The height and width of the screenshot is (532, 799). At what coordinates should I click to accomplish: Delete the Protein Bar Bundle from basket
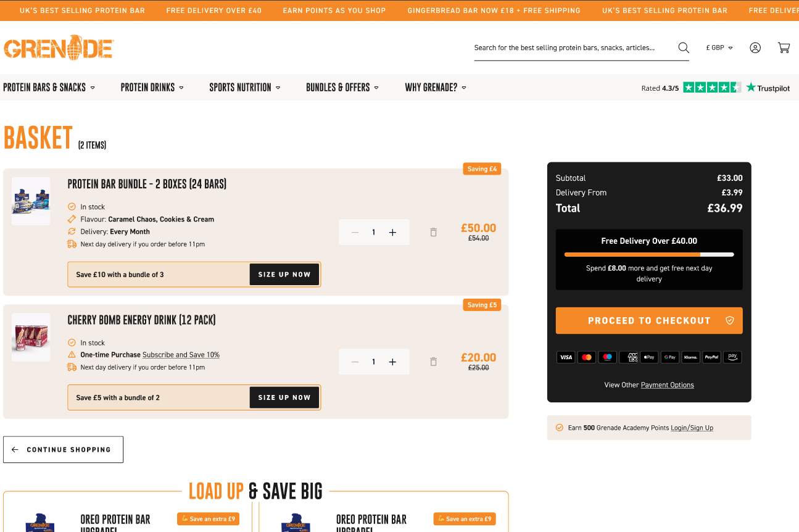pyautogui.click(x=433, y=233)
